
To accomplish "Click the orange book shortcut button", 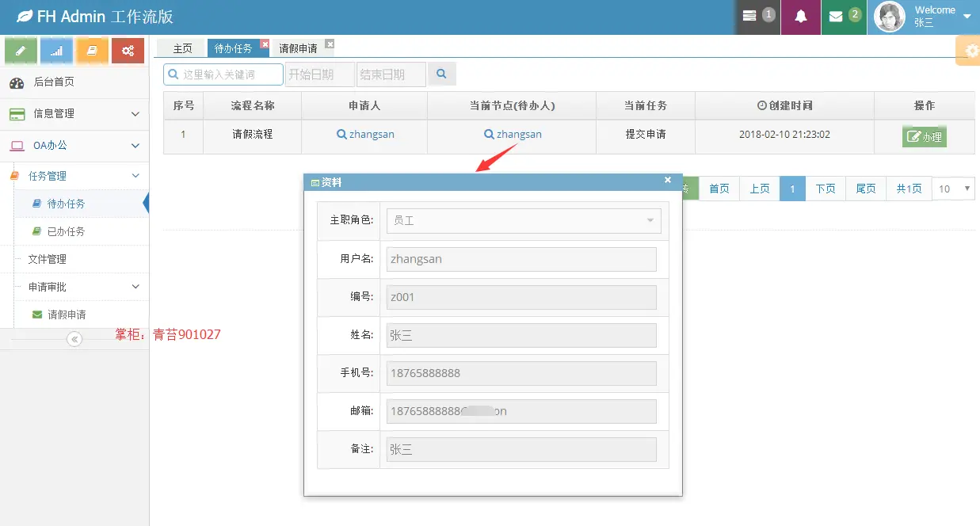I will 92,51.
